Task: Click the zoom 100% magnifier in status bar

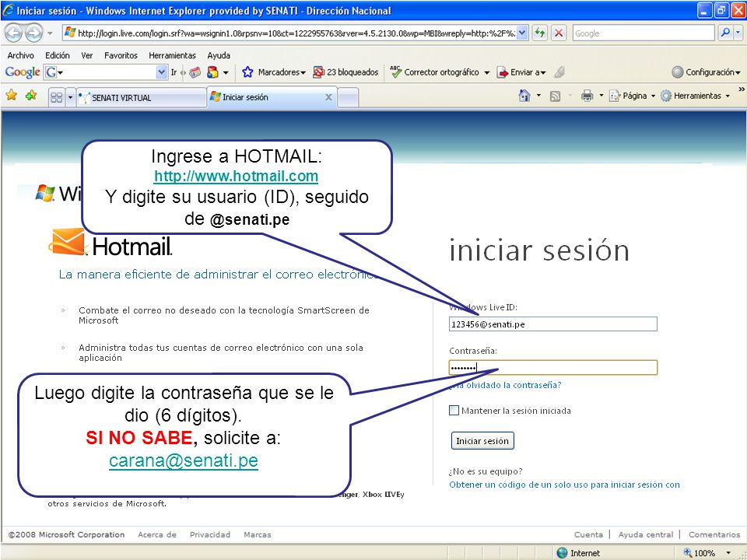Action: 687,552
